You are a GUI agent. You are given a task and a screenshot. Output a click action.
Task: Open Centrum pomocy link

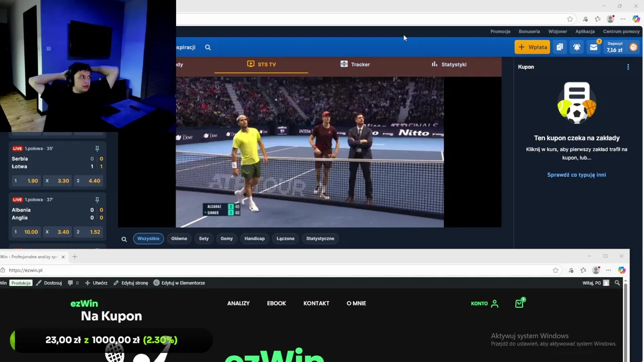[x=621, y=31]
